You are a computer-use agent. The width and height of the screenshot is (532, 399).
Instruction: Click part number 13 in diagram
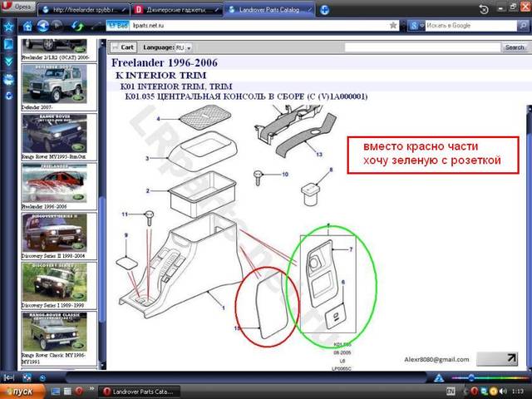point(319,155)
